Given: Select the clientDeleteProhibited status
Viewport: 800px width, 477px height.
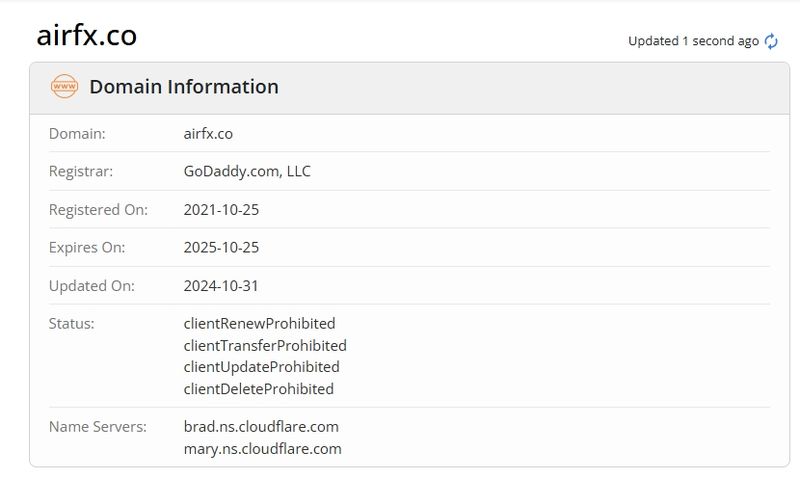Looking at the screenshot, I should click(x=259, y=389).
